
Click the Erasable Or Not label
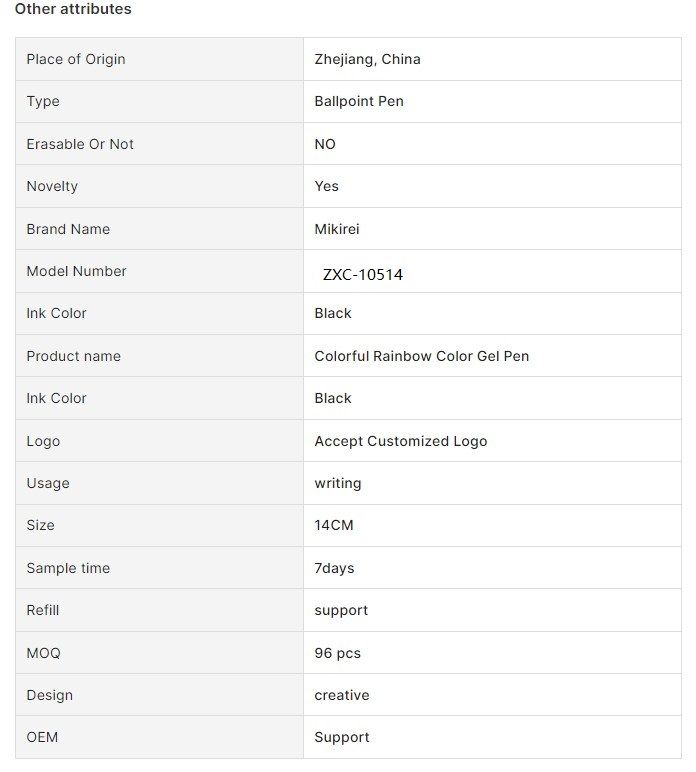(80, 144)
